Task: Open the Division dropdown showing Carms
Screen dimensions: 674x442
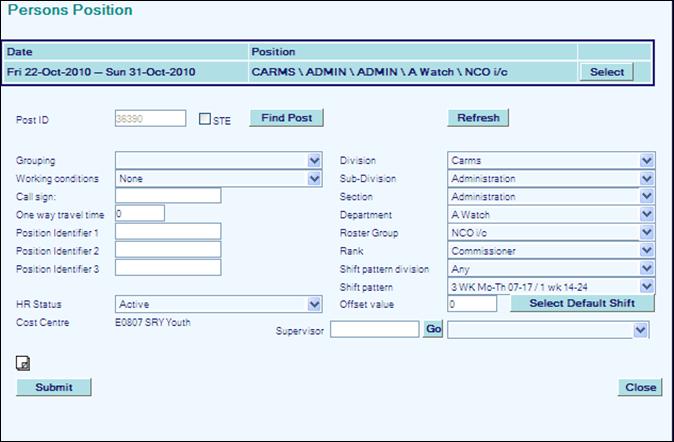Action: pyautogui.click(x=550, y=160)
